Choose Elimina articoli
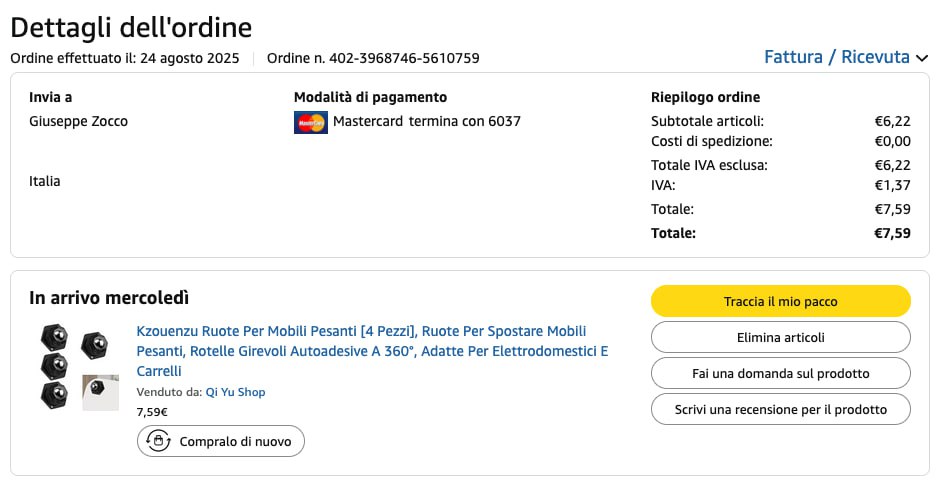Image resolution: width=943 pixels, height=486 pixels. [x=780, y=337]
